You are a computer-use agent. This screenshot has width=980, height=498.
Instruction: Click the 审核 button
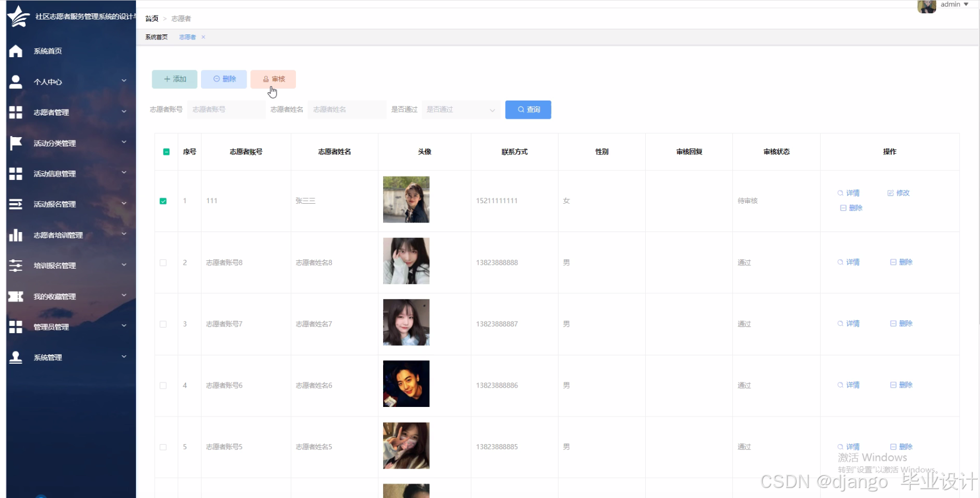(273, 79)
